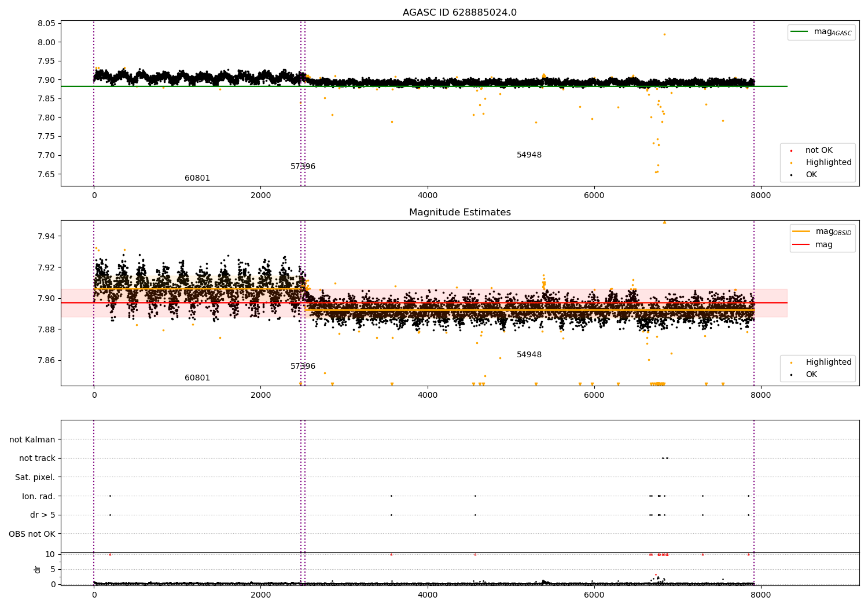This screenshot has width=868, height=608.
Task: Click obsid label 57396 in top plot
Action: pos(303,167)
